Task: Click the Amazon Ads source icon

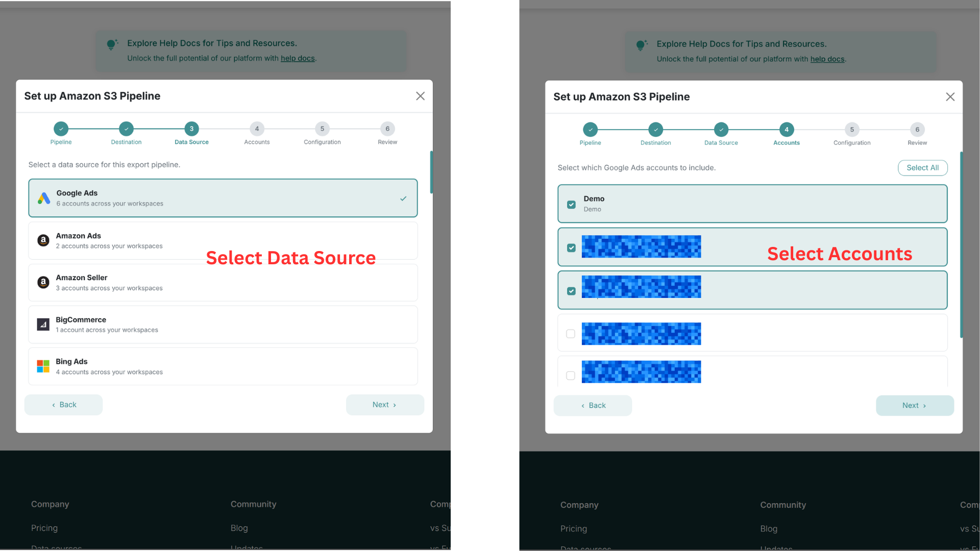Action: [43, 240]
